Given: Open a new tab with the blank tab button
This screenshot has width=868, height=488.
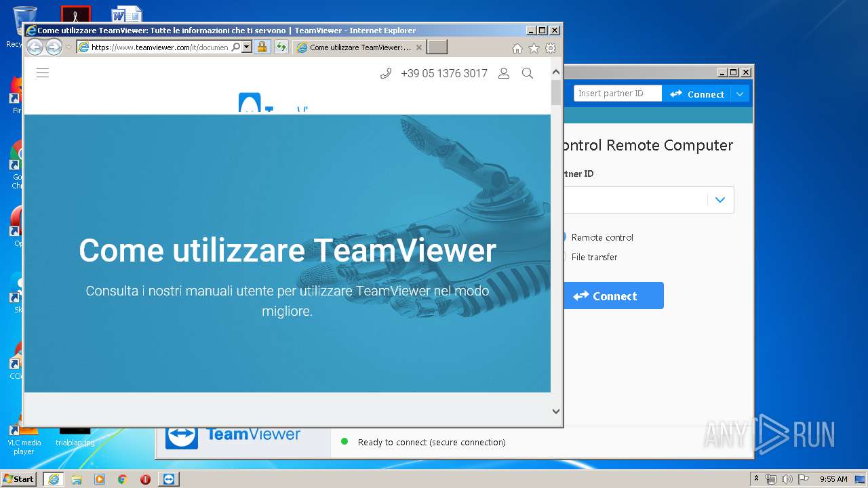Looking at the screenshot, I should coord(437,47).
